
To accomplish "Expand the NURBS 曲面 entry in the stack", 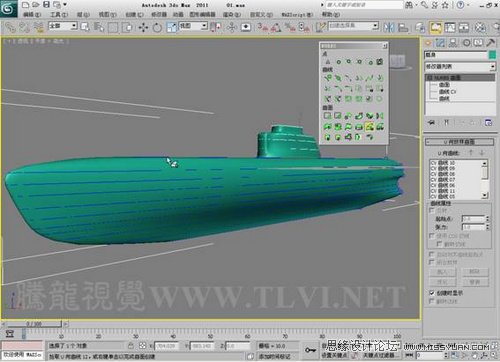I will click(430, 78).
